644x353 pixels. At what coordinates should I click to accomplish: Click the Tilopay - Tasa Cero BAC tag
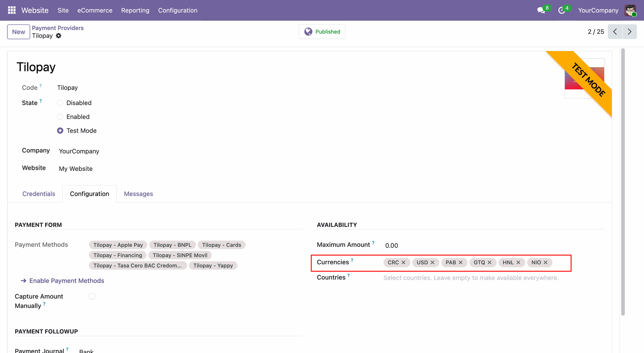[138, 266]
